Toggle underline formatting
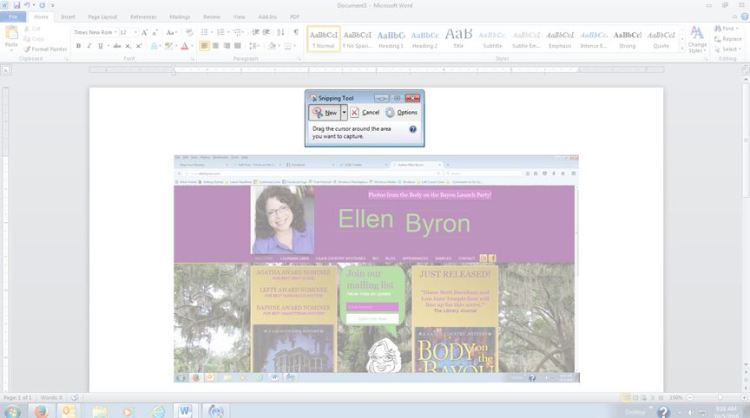The height and width of the screenshot is (418, 750). pos(100,46)
